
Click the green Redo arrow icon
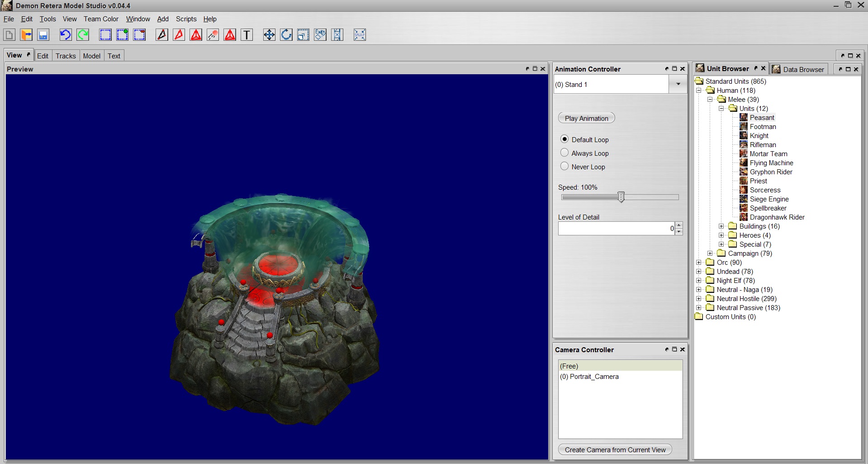pyautogui.click(x=83, y=35)
